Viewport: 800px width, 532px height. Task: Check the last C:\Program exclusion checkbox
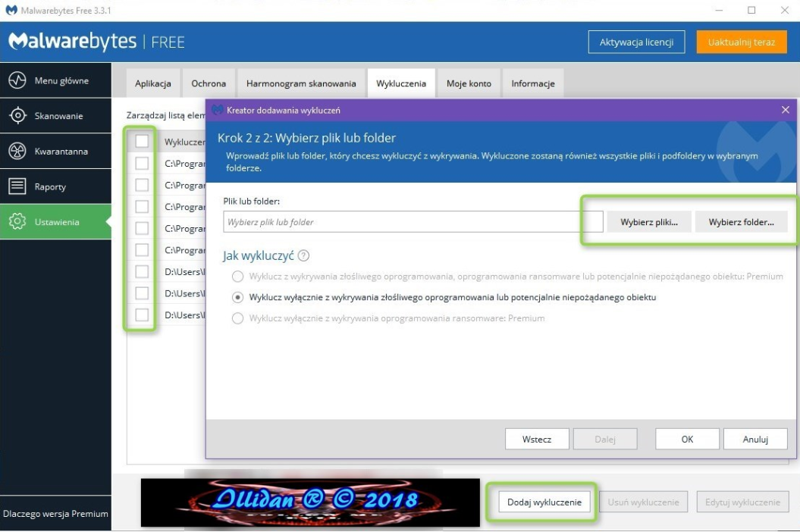142,250
